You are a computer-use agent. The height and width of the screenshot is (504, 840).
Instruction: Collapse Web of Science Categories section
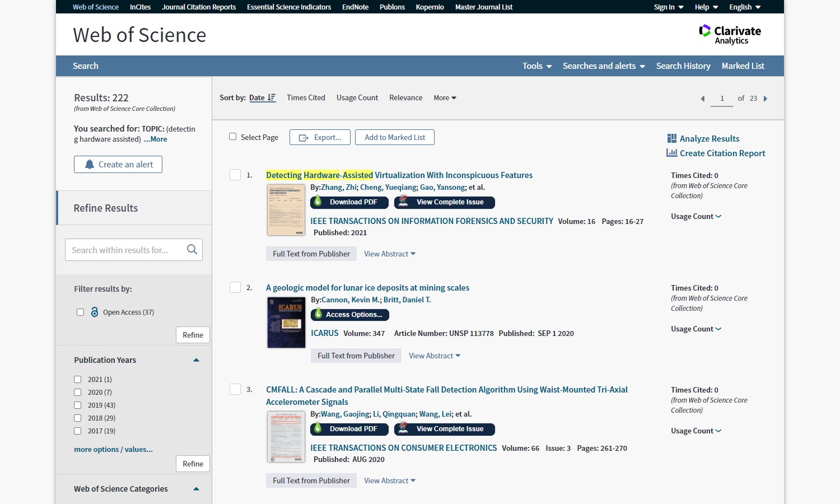tap(196, 489)
